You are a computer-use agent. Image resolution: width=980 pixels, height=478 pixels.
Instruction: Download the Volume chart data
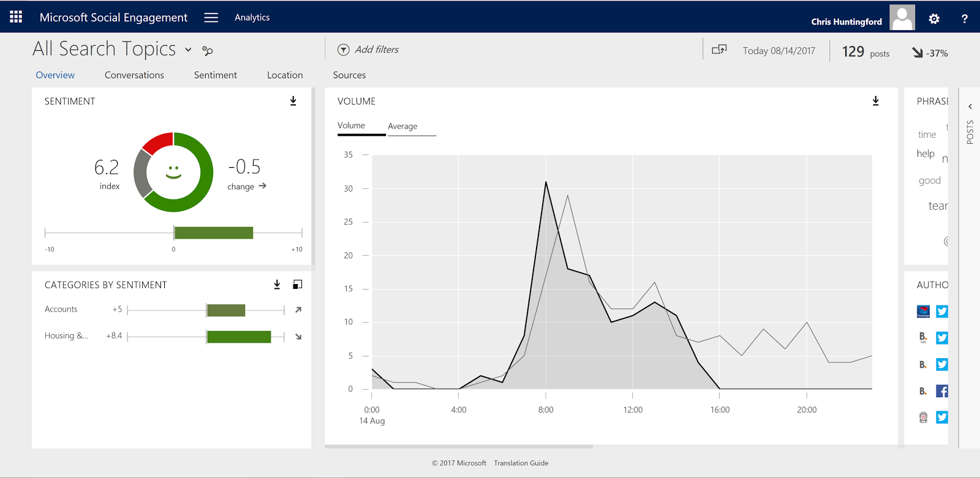(x=876, y=101)
